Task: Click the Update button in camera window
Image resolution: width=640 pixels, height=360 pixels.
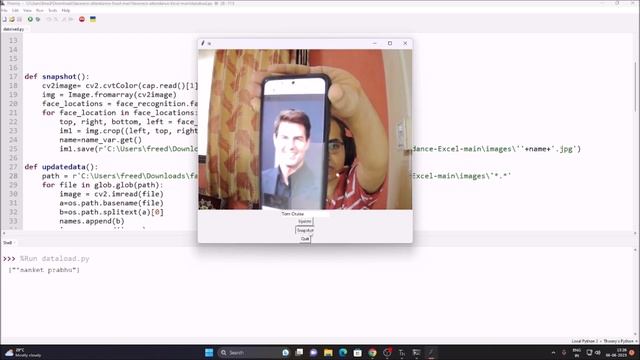Action: (x=305, y=221)
